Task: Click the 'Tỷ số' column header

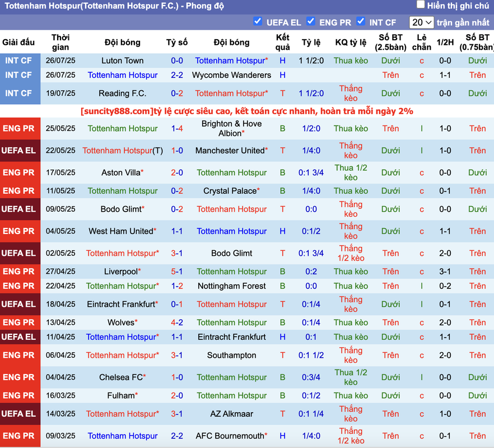Action: (177, 42)
